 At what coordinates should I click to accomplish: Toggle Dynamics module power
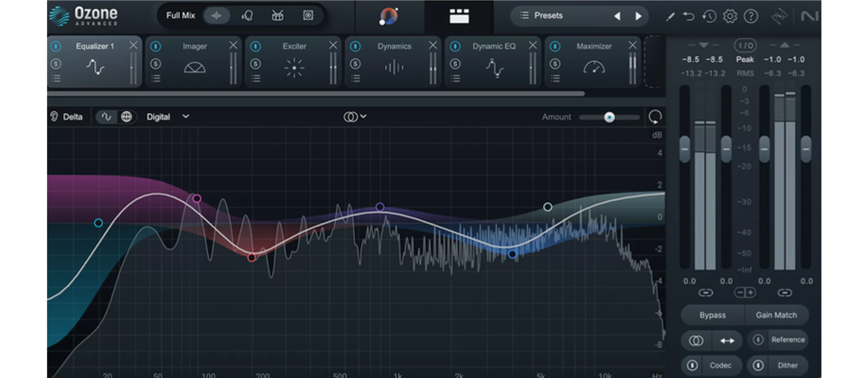coord(355,46)
